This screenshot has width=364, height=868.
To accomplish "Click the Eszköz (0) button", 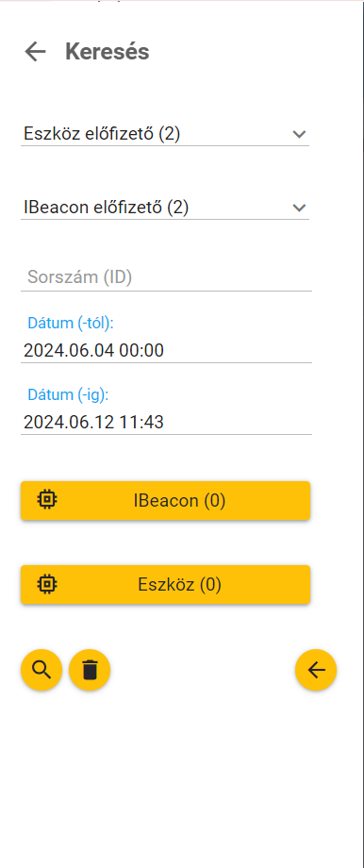I will [165, 585].
